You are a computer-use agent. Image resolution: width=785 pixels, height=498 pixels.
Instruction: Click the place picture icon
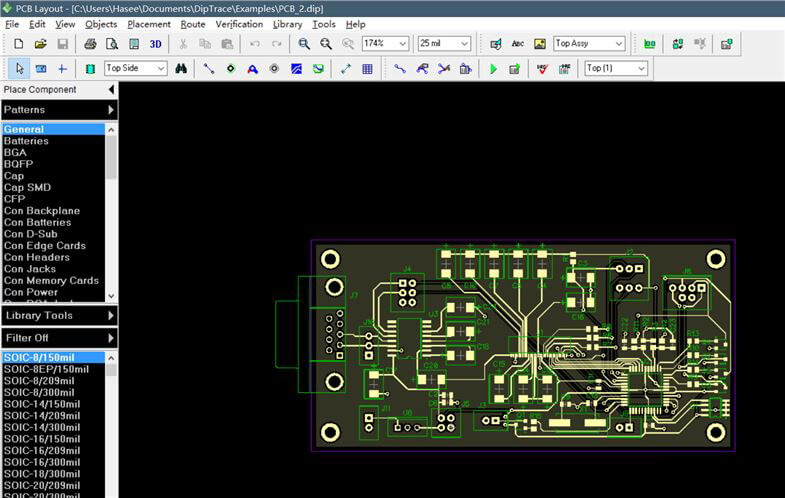(540, 44)
